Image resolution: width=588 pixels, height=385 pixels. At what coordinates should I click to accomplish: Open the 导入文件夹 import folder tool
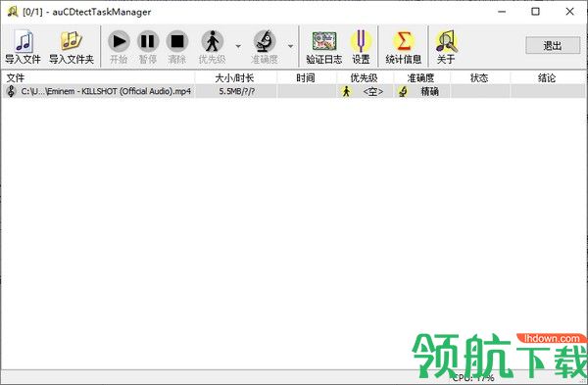point(72,46)
